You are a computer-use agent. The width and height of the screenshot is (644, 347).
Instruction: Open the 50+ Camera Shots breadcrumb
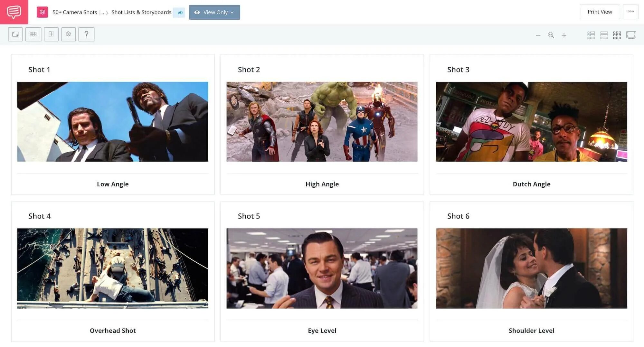78,12
